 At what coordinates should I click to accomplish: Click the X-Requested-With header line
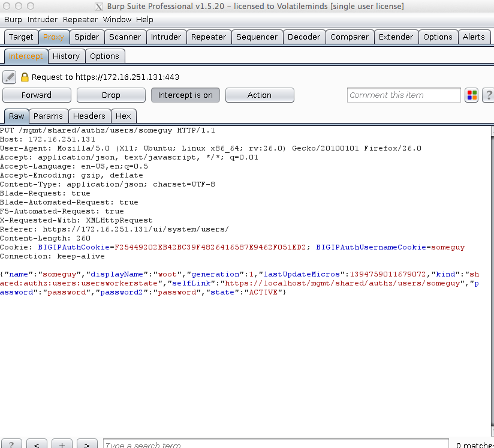coord(76,220)
